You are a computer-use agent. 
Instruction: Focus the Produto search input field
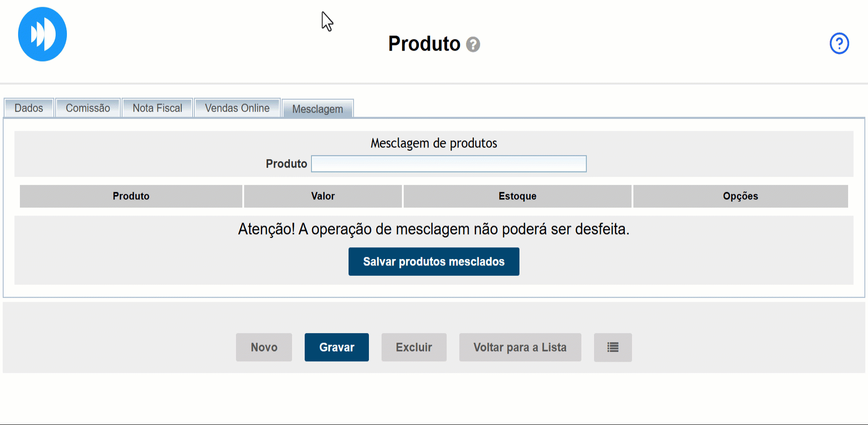[448, 164]
